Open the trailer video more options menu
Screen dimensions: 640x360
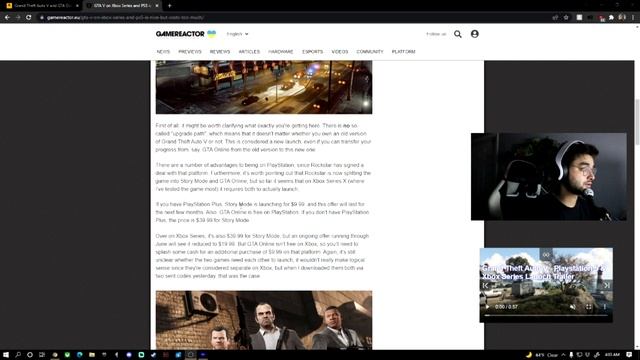(604, 307)
